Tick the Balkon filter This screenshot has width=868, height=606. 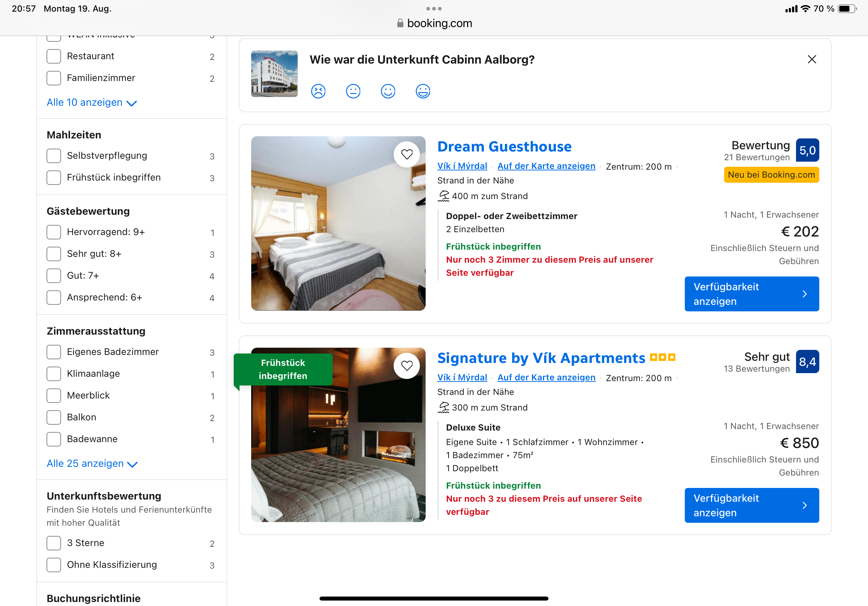(54, 417)
